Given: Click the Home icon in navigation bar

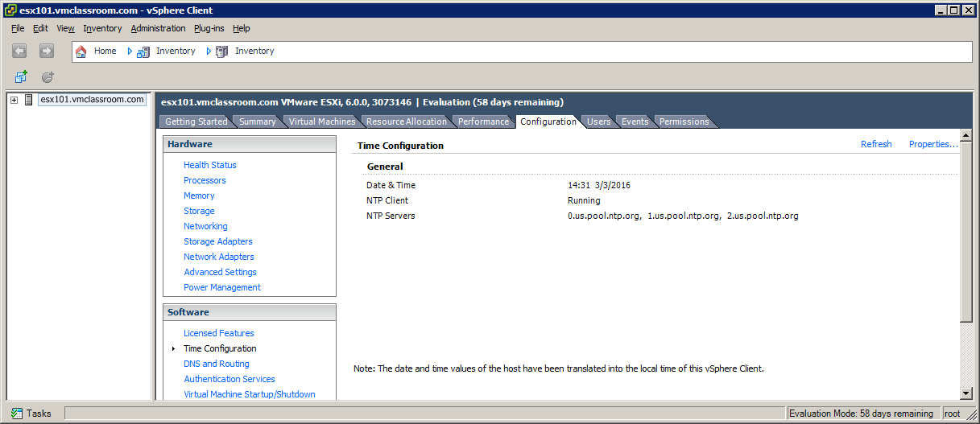Looking at the screenshot, I should [81, 51].
